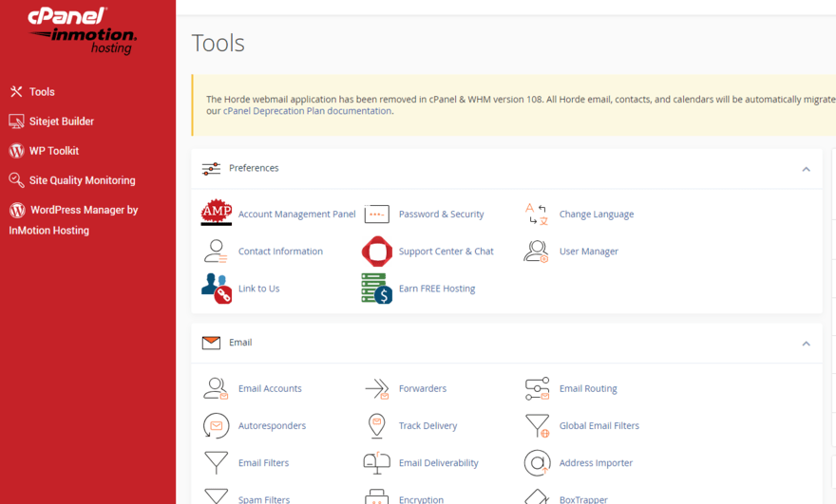Viewport: 836px width, 504px height.
Task: Go to Contact Information link
Action: pos(280,252)
